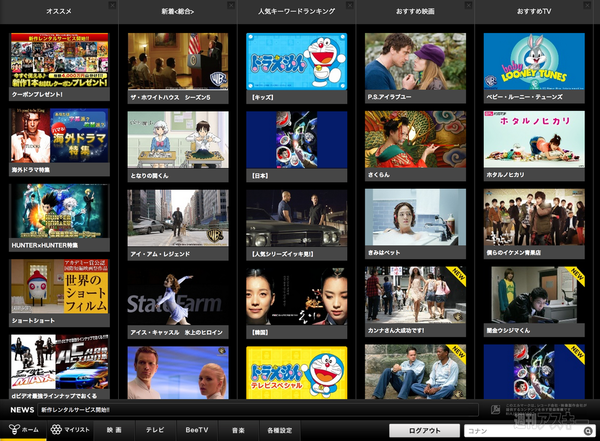Screen dimensions: 600x441
Task: Open the ドラえもん テレビスペシャル thumbnail
Action: click(297, 373)
